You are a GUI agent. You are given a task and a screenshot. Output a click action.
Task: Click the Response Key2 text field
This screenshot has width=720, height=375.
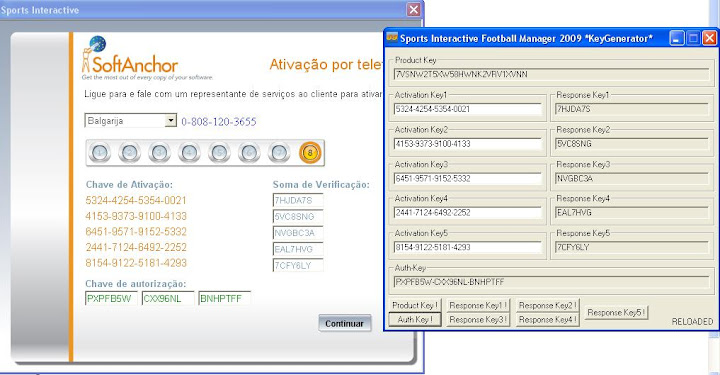tap(632, 144)
